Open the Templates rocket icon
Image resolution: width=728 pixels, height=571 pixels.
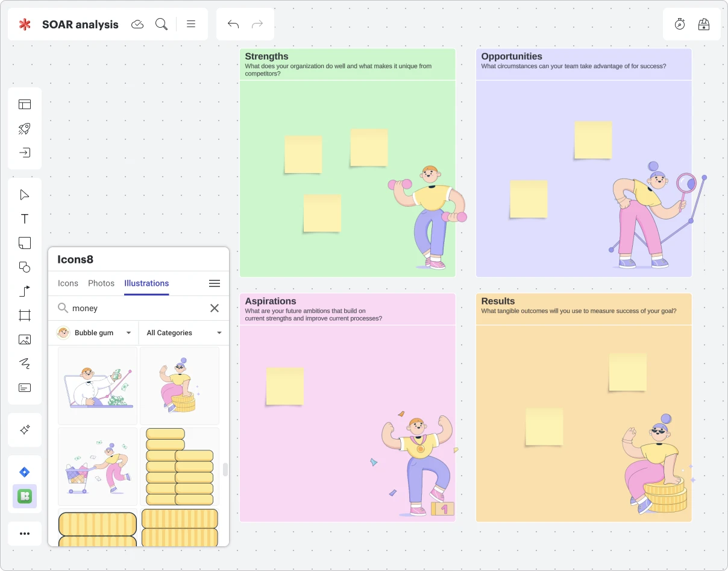pyautogui.click(x=25, y=128)
